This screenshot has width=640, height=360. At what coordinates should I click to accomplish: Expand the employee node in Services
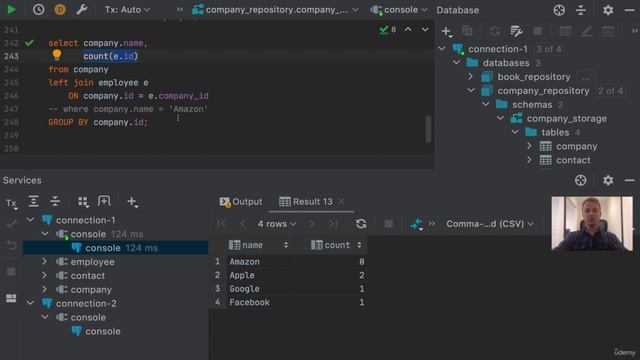coord(44,262)
